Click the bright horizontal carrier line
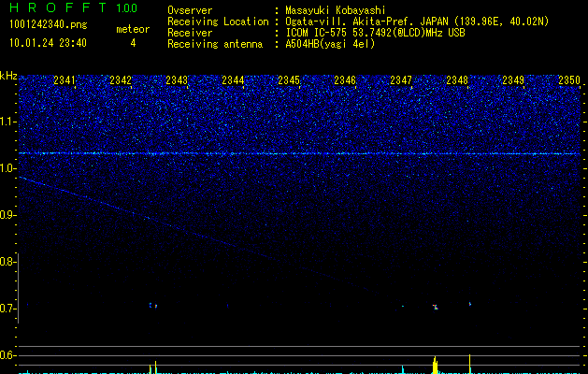588x374 pixels. [x=299, y=152]
